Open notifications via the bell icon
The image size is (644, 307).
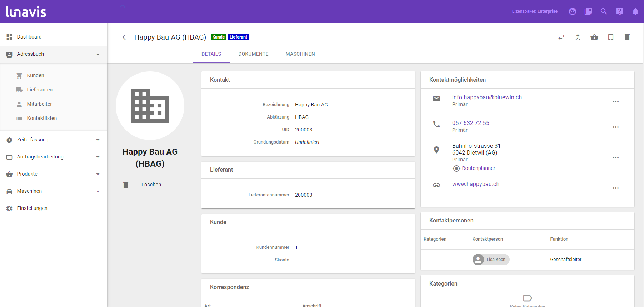(635, 11)
